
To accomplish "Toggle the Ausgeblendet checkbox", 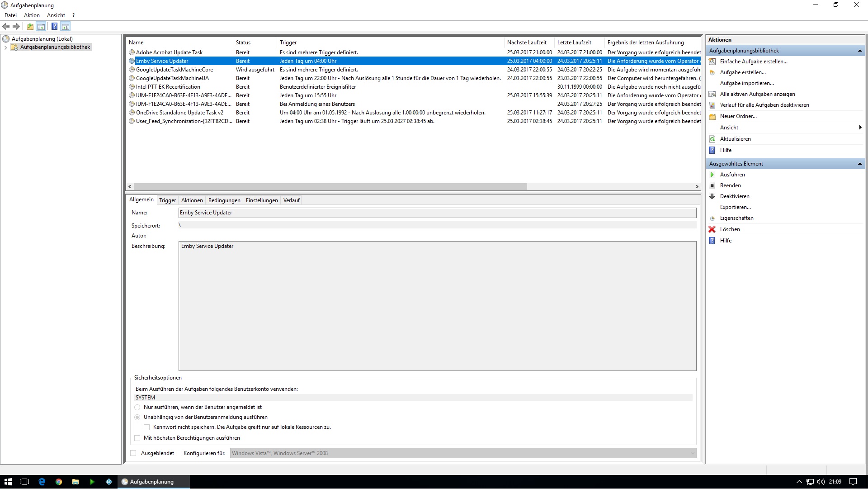I will (x=133, y=453).
